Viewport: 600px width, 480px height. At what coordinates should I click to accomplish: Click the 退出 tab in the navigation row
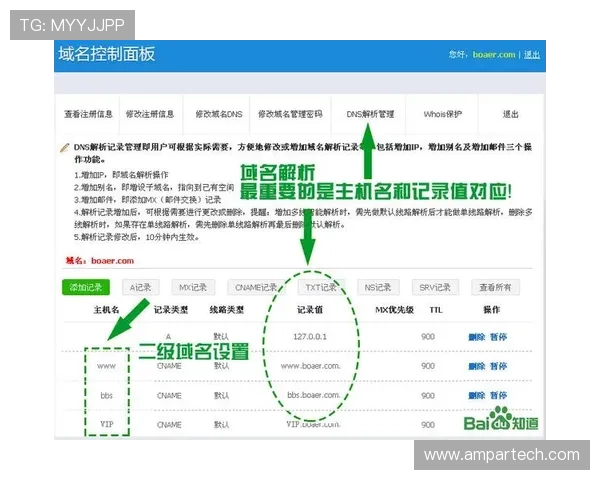[510, 114]
